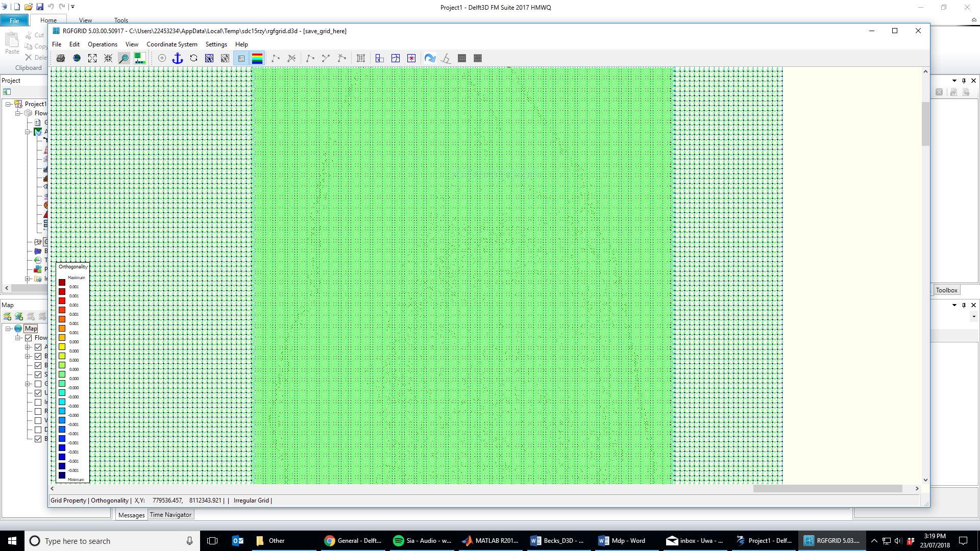Click the Toolbox button
Image resolution: width=980 pixels, height=551 pixels.
pyautogui.click(x=946, y=290)
